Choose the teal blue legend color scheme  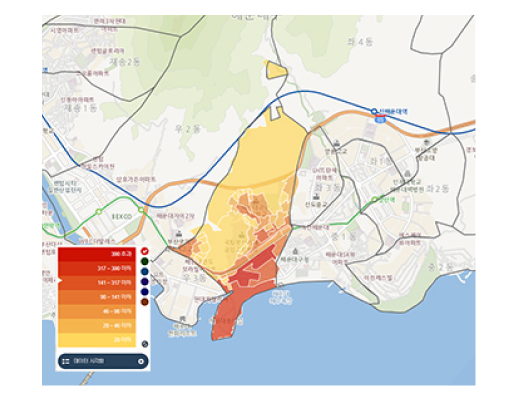pyautogui.click(x=145, y=271)
